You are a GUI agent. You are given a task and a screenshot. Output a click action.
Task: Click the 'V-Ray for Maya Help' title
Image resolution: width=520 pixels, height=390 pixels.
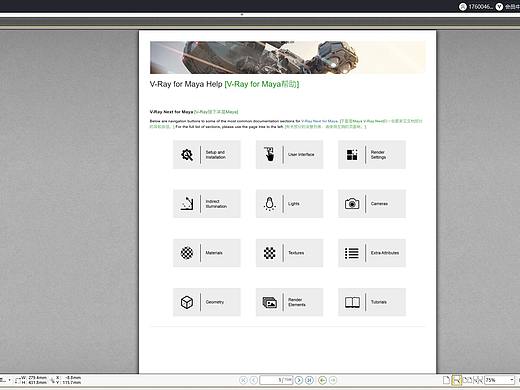coord(186,84)
